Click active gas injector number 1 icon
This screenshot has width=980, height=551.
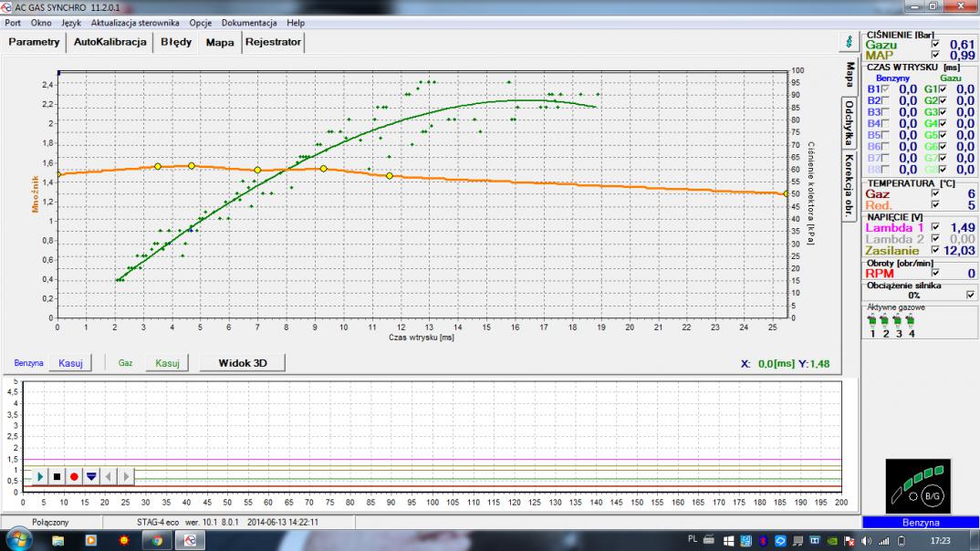[x=873, y=322]
